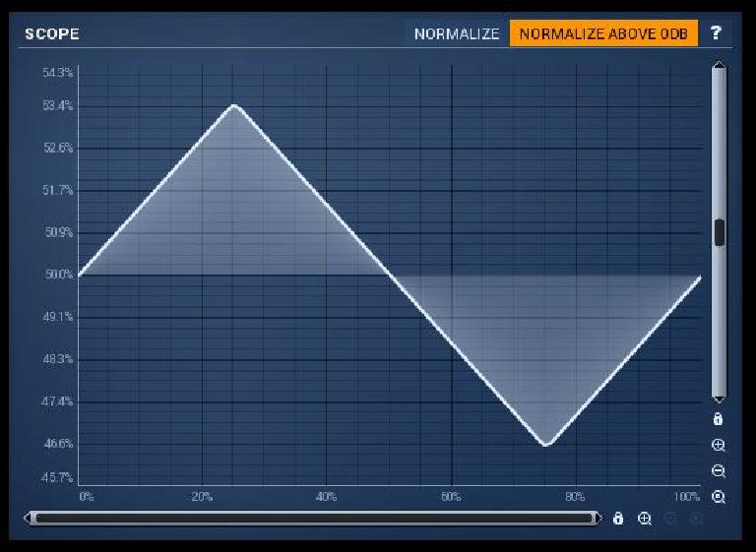The height and width of the screenshot is (552, 756).
Task: Click the SCOPE panel title
Action: (52, 33)
